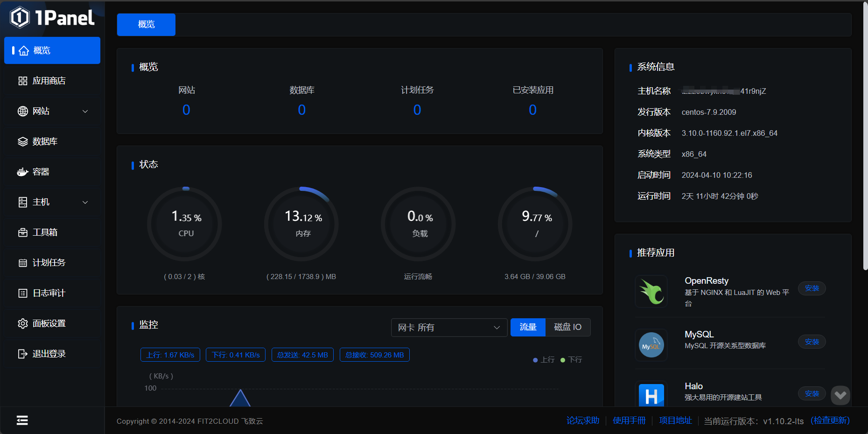Expand the Host (主机) sidebar submenu
Image resolution: width=868 pixels, height=434 pixels.
pyautogui.click(x=85, y=202)
